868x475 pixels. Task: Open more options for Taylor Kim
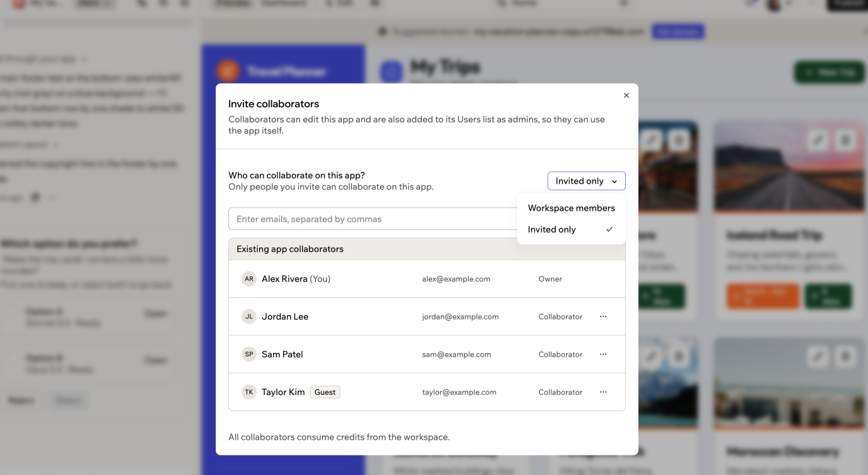pyautogui.click(x=603, y=392)
